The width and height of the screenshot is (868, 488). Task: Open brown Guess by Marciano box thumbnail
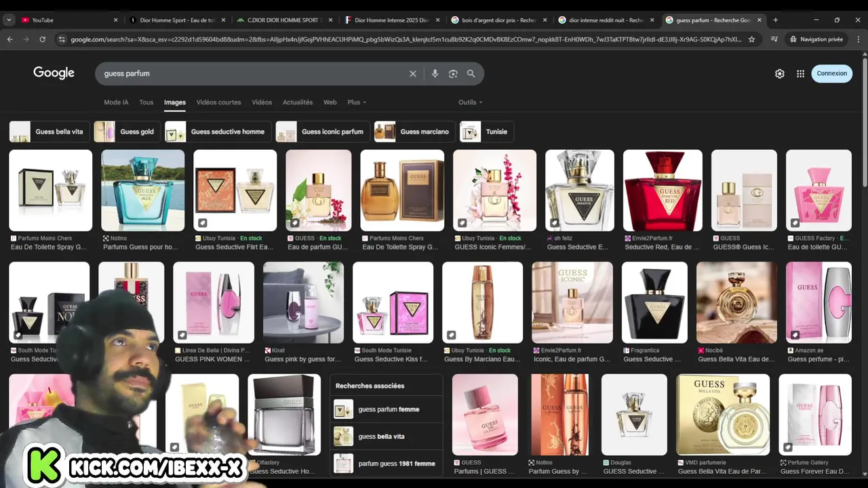coord(402,190)
